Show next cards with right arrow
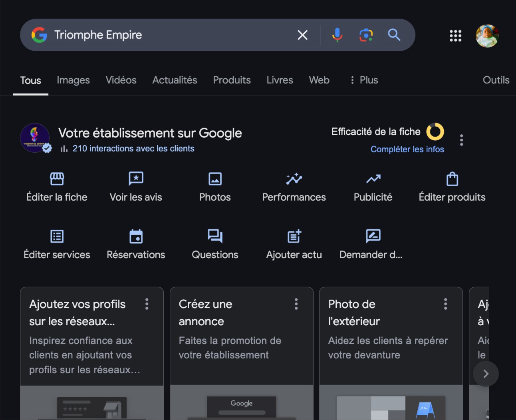 click(486, 374)
